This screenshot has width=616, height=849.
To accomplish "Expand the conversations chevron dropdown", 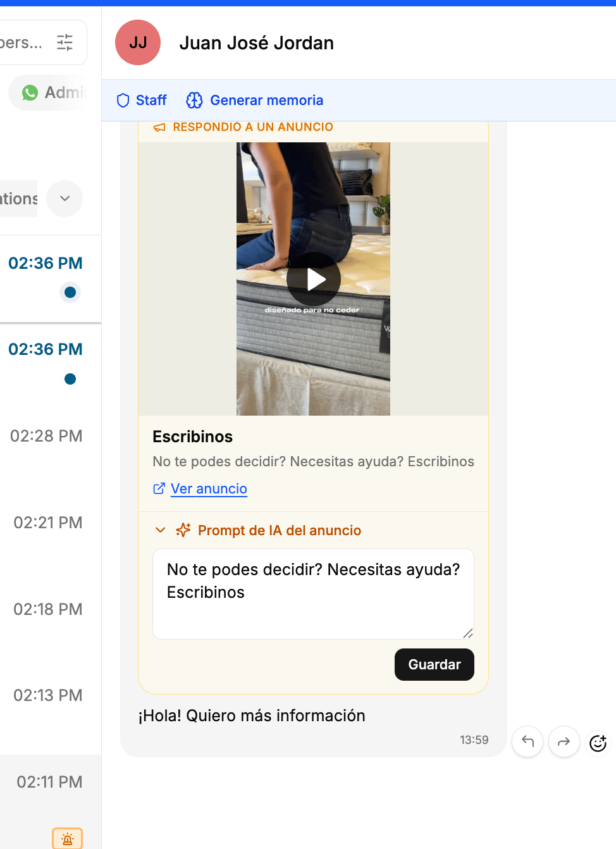I will point(65,199).
